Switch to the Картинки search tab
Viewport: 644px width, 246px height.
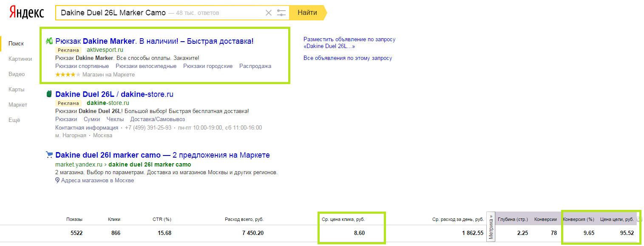point(20,59)
